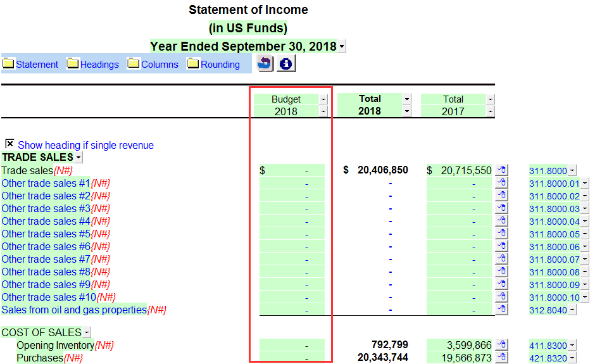Click mouse icon for Other trade sales #8
The height and width of the screenshot is (364, 595).
coord(502,272)
